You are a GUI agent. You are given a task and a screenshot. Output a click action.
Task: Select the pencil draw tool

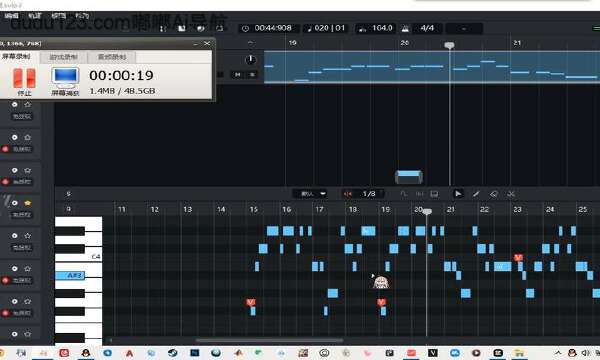[476, 194]
